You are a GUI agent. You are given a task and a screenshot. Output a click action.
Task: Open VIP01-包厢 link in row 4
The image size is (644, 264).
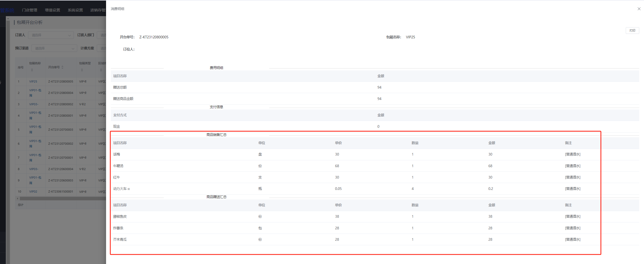[x=35, y=116]
